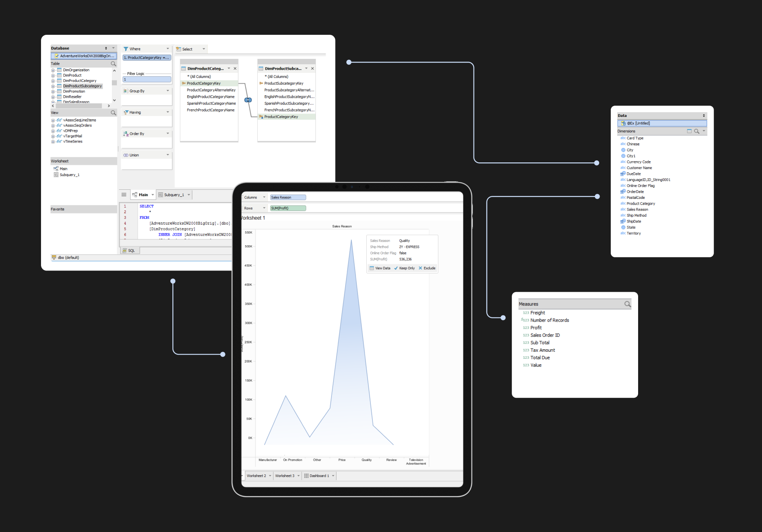This screenshot has height=532, width=762.
Task: Click the join link icon between tables
Action: pyautogui.click(x=248, y=100)
